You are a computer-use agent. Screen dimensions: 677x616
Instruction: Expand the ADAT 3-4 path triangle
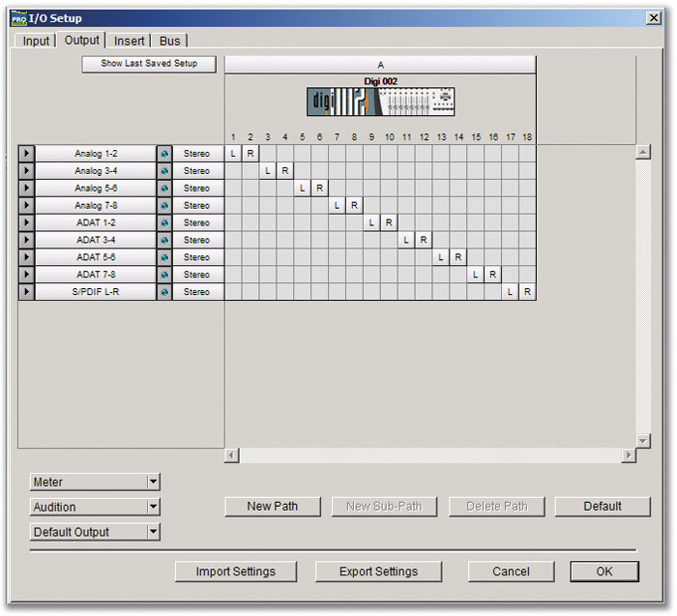(26, 240)
